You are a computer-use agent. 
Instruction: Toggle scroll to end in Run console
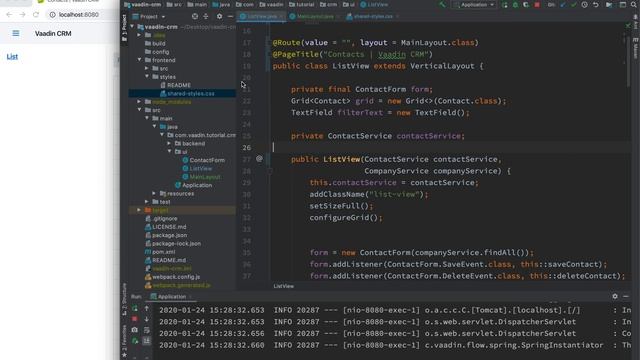click(x=147, y=340)
